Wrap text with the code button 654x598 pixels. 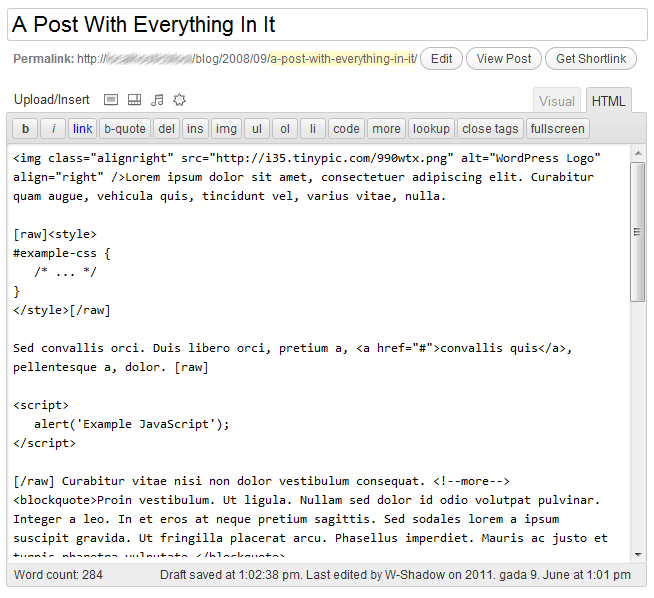[x=346, y=128]
